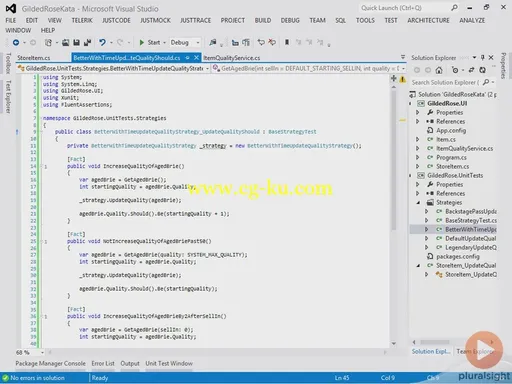512x384 pixels.
Task: Toggle pin on the BetterWithTimeUpd tab
Action: (x=187, y=58)
